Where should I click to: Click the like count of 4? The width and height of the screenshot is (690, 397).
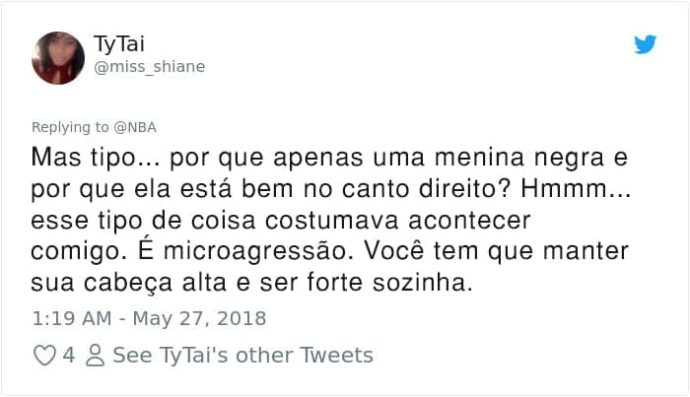coord(68,355)
